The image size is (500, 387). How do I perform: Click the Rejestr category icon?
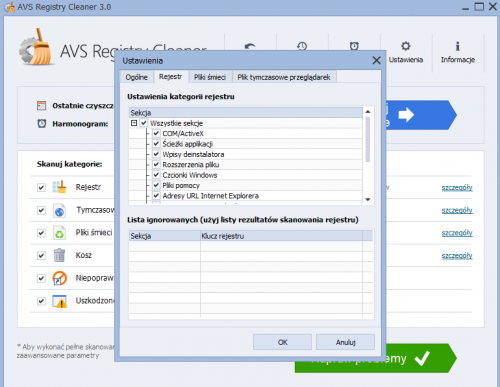coord(59,187)
